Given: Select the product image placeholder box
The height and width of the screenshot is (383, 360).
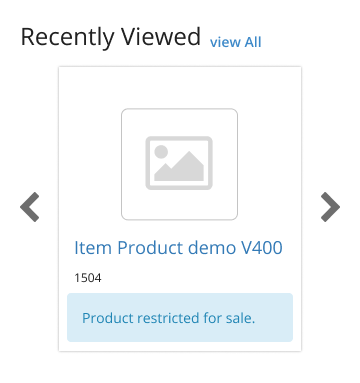Looking at the screenshot, I should pyautogui.click(x=179, y=164).
